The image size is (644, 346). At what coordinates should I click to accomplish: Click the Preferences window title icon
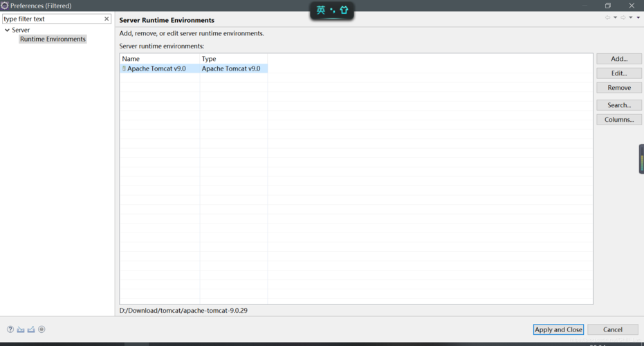[5, 6]
